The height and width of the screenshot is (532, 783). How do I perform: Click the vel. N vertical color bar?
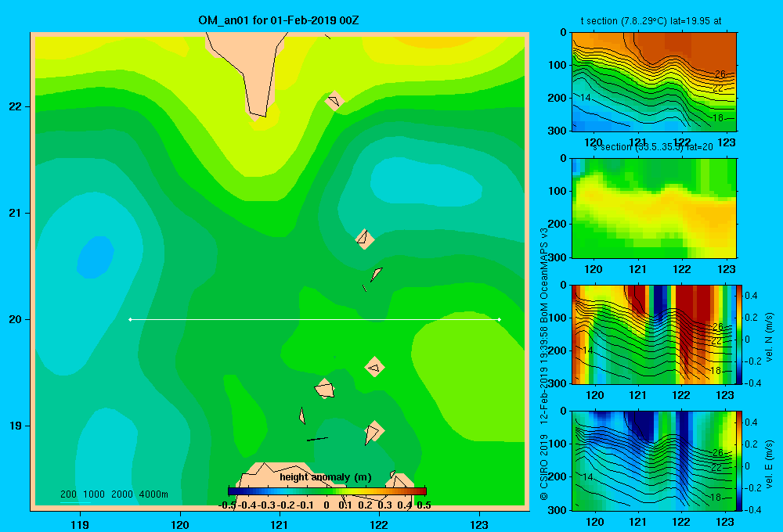pyautogui.click(x=739, y=334)
